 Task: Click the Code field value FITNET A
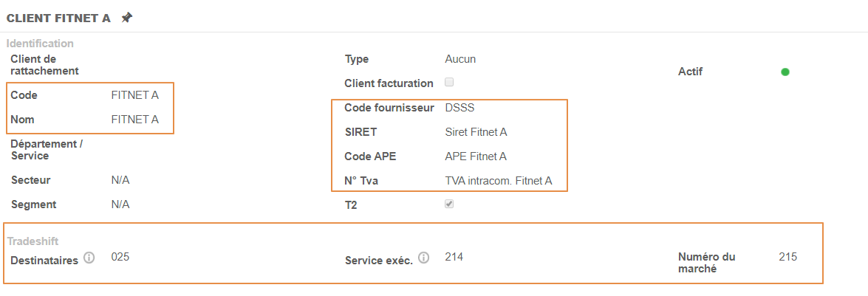(x=134, y=95)
